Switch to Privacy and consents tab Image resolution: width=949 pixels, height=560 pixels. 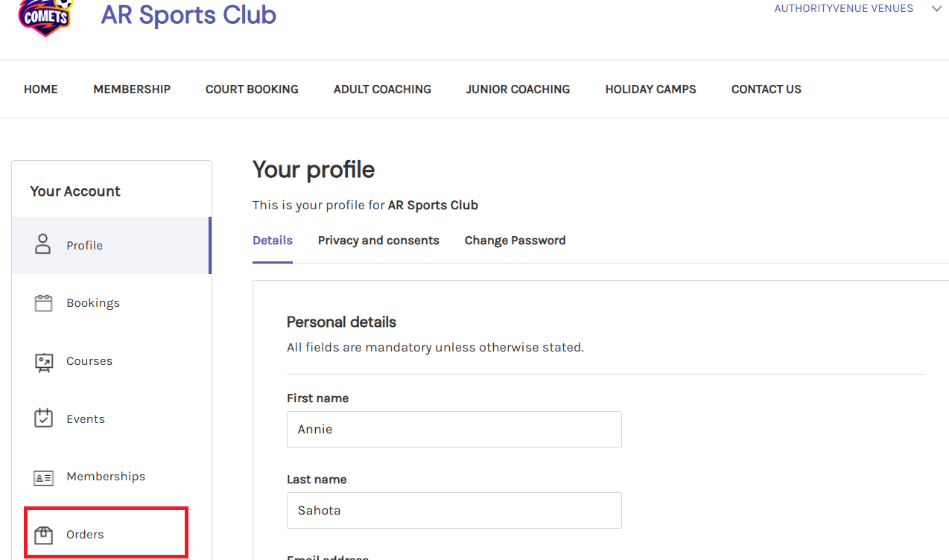point(378,241)
